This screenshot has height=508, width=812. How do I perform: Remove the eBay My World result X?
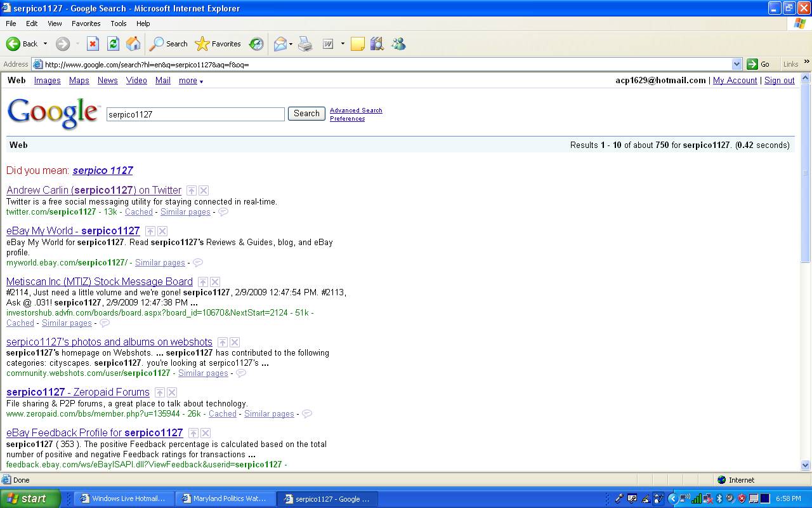[x=162, y=231]
